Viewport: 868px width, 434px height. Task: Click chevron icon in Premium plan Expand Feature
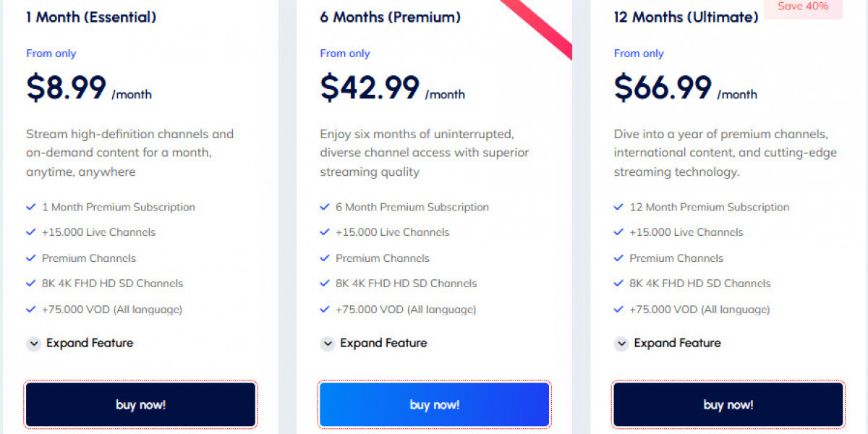coord(328,344)
